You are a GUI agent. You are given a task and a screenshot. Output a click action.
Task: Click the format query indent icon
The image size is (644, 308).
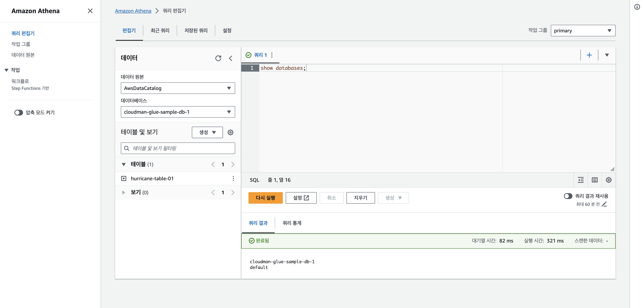coord(581,180)
